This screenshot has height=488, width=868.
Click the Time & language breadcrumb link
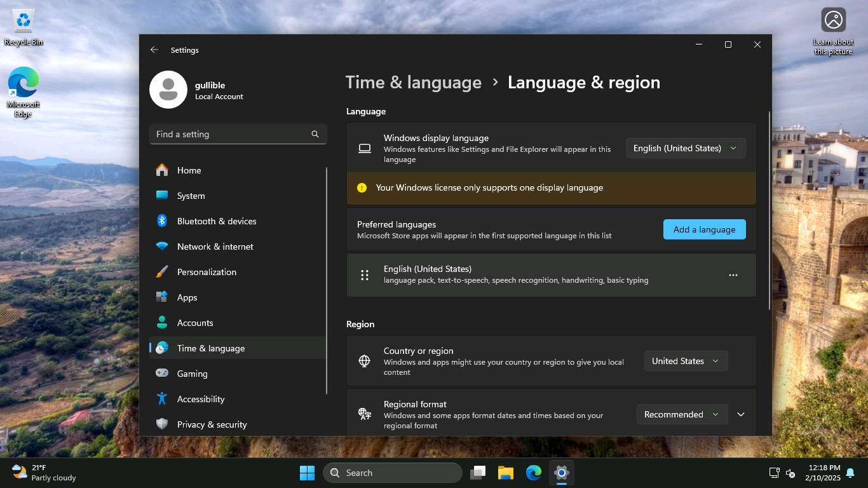click(413, 83)
